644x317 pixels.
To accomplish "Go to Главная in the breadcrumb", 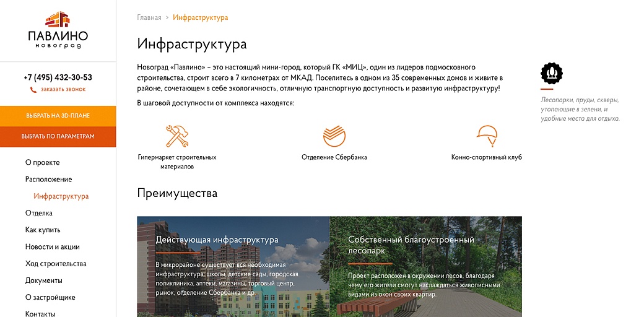I will 149,17.
